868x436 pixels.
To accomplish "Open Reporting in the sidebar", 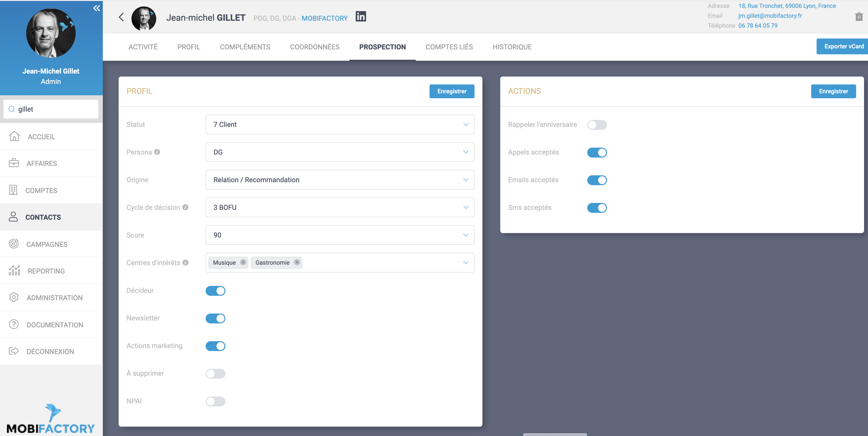I will point(46,271).
